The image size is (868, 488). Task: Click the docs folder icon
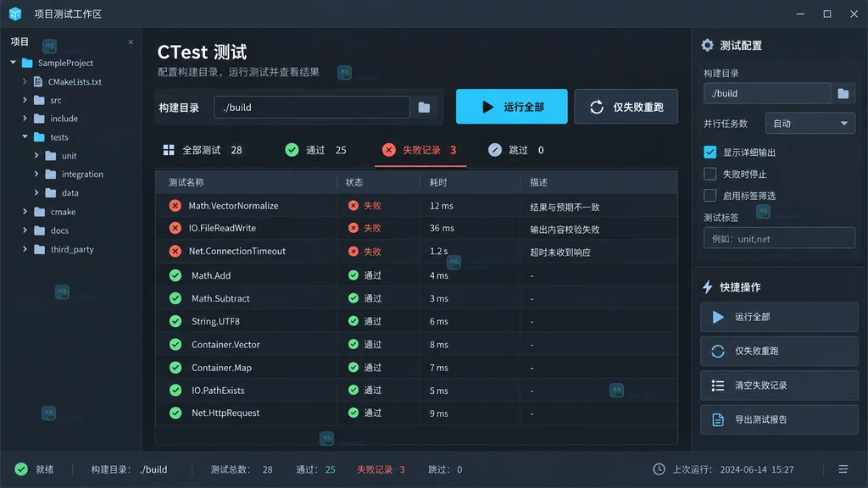(39, 230)
